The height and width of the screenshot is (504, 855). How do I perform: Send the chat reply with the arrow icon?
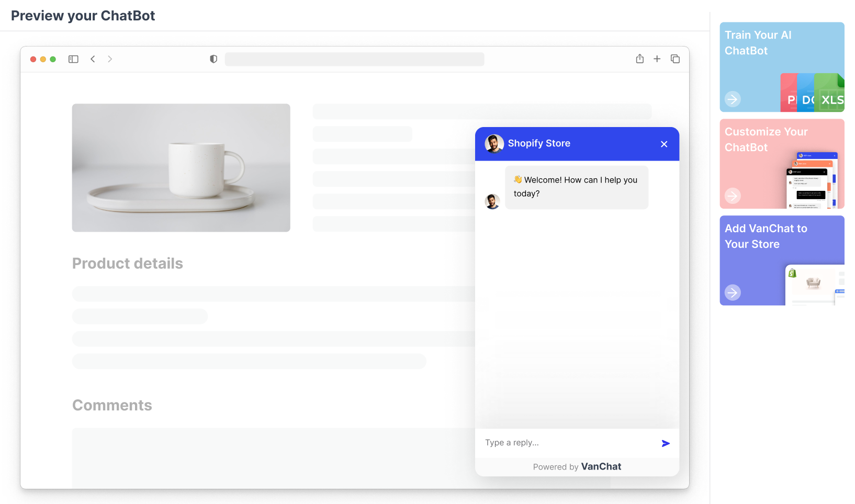pyautogui.click(x=666, y=443)
